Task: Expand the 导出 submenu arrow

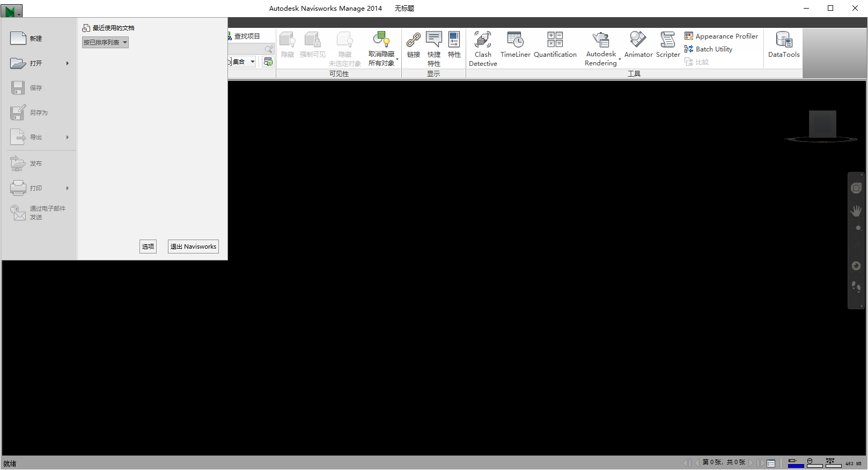Action: coord(68,137)
